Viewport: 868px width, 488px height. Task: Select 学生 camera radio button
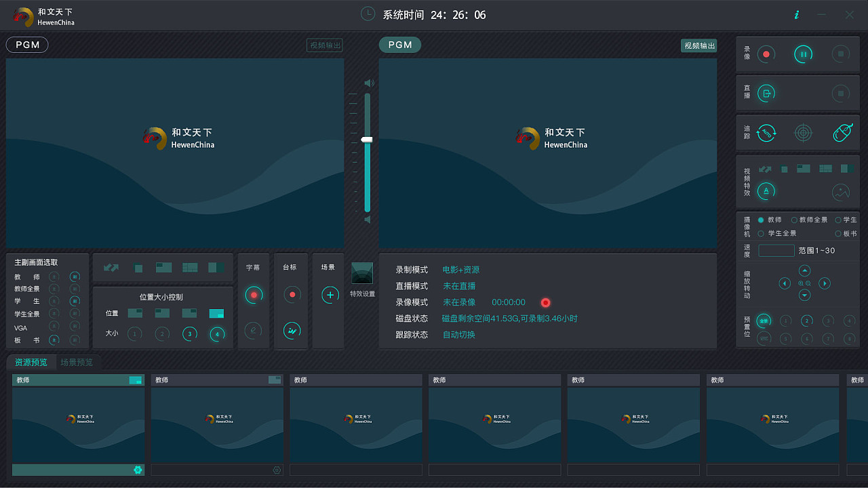coord(838,220)
